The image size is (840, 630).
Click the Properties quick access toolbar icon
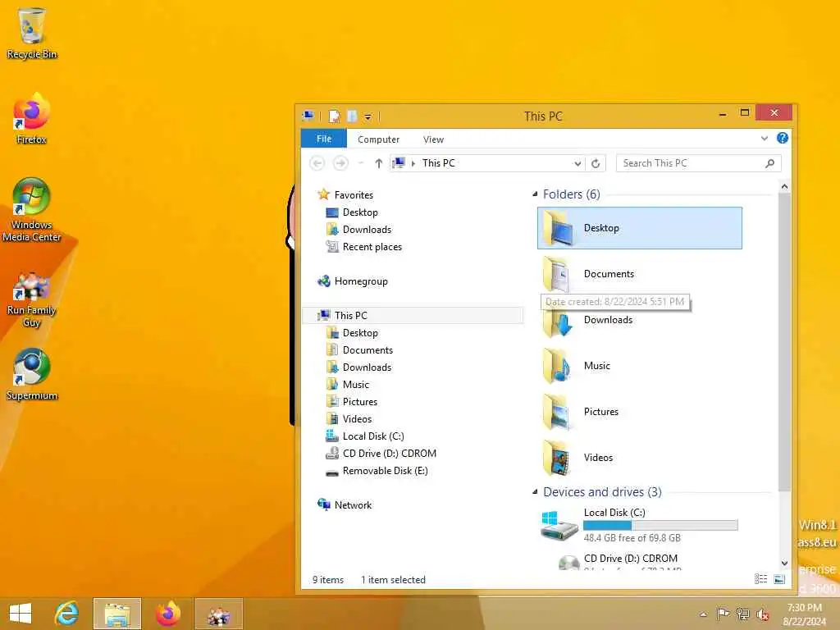tap(335, 116)
